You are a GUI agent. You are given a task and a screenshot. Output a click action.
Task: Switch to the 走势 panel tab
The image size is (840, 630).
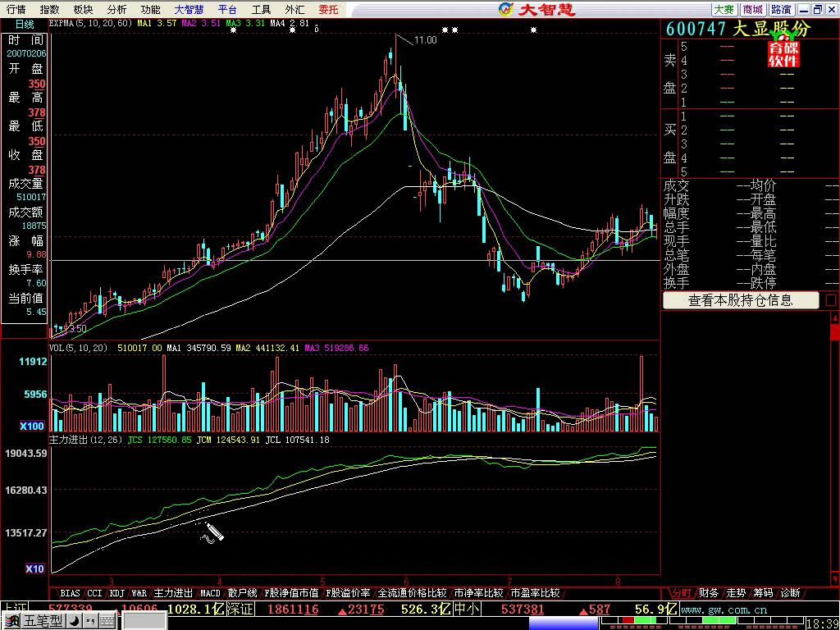click(736, 593)
